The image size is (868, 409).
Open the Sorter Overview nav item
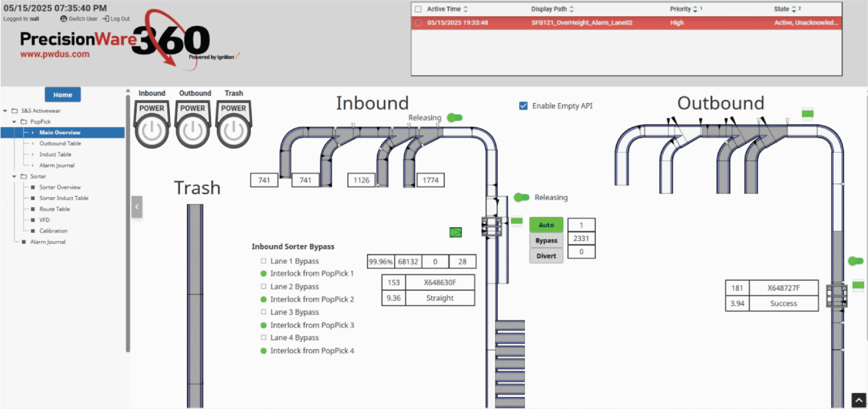[x=60, y=187]
